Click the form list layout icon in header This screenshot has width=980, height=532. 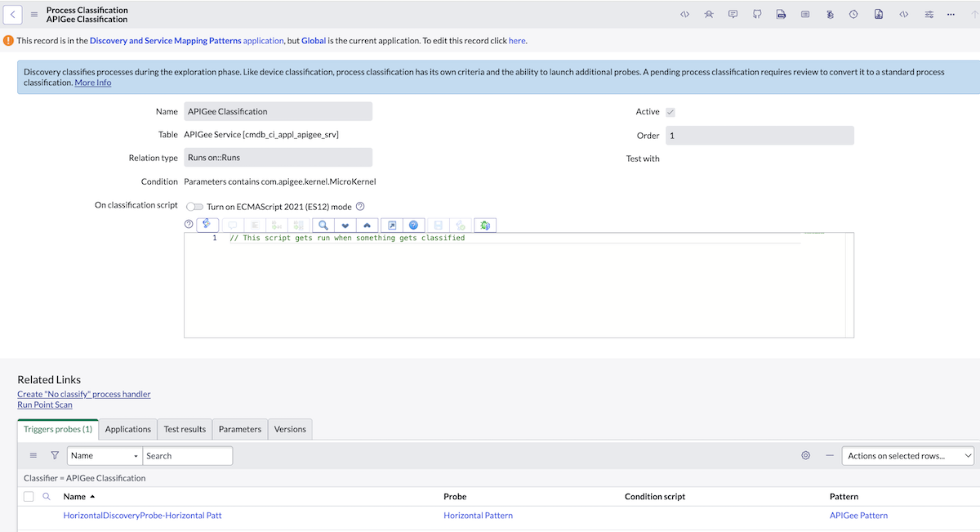(805, 14)
